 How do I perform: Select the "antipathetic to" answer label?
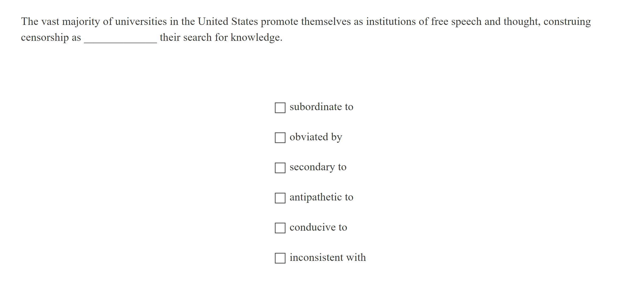(x=321, y=197)
